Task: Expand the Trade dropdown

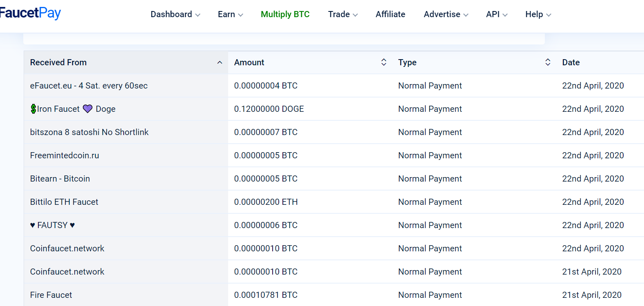Action: coord(343,14)
